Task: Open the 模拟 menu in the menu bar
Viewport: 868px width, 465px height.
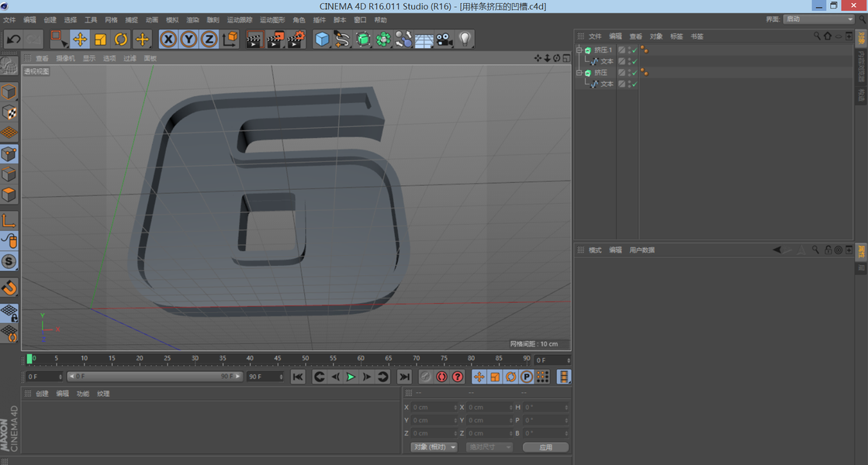Action: coord(172,19)
